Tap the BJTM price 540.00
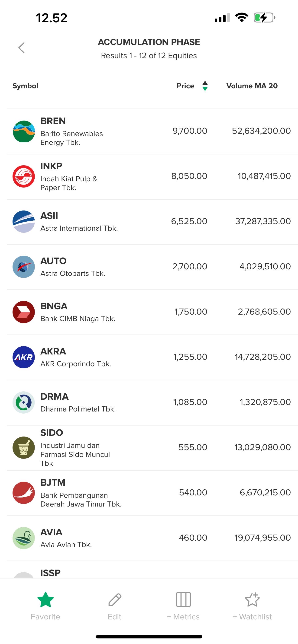 pyautogui.click(x=193, y=492)
